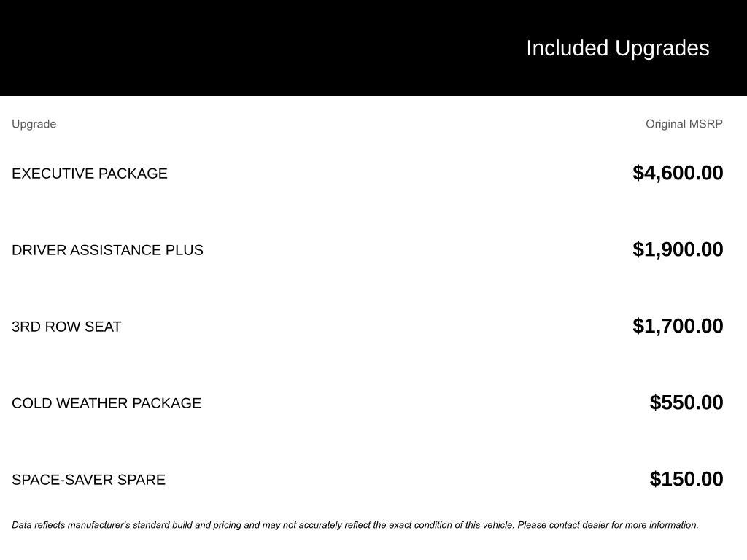Select the 3RD ROW SEAT upgrade name
The image size is (747, 560).
click(66, 327)
